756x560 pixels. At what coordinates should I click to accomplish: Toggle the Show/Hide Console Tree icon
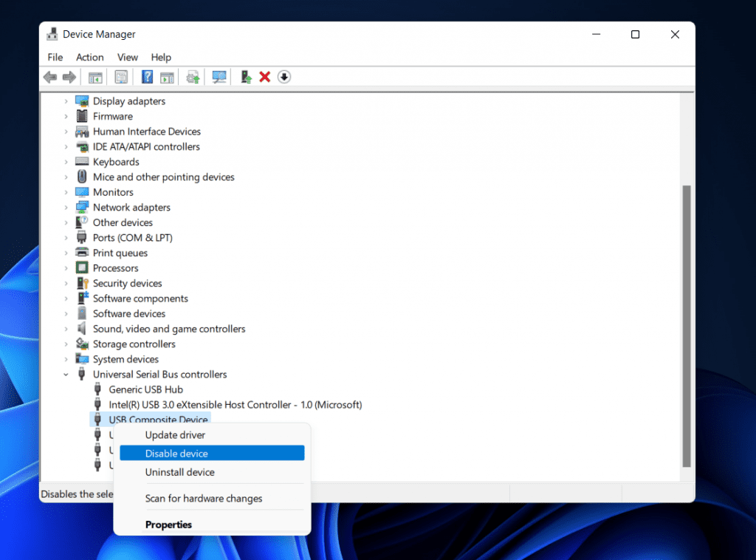click(x=94, y=77)
